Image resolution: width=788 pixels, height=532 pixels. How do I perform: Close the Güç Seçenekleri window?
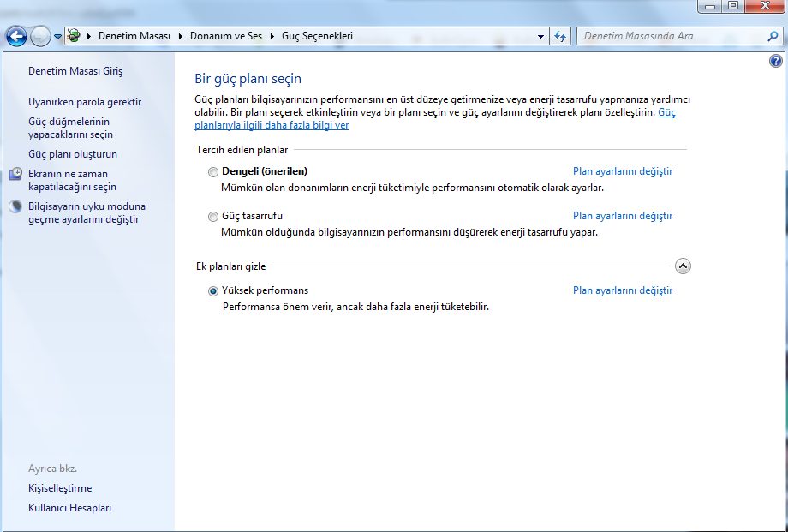tap(765, 6)
